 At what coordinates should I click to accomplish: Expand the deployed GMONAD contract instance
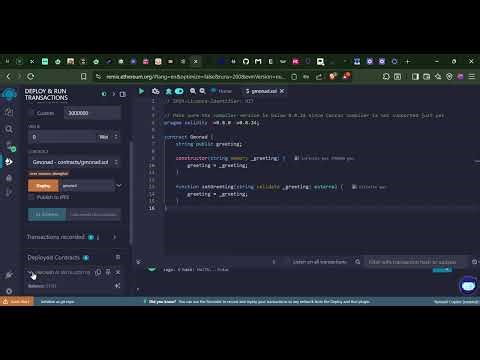coord(30,273)
